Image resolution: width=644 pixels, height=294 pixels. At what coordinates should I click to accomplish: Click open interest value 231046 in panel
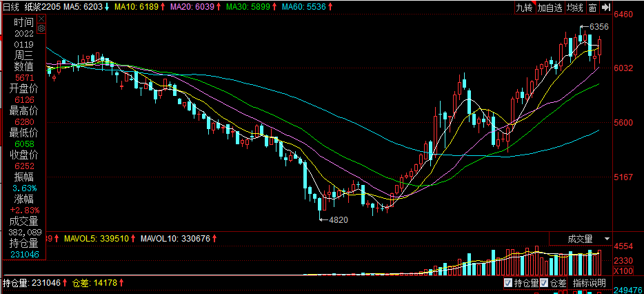(x=24, y=255)
